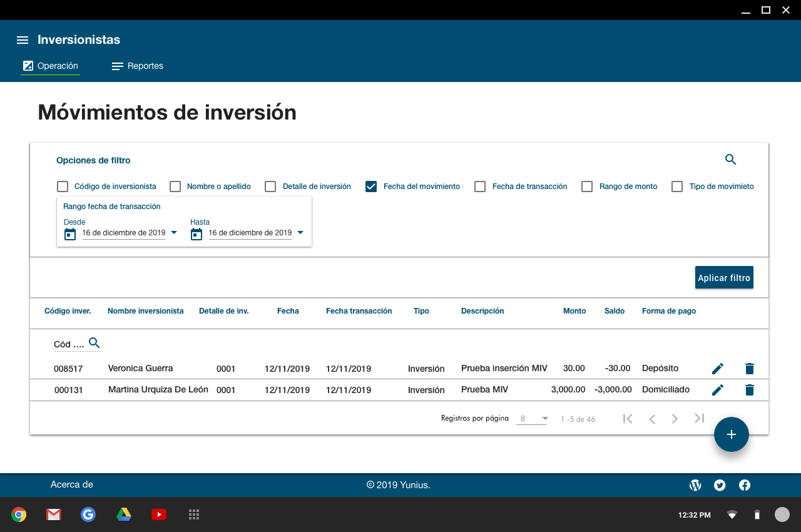
Task: Click the Acerca de footer link
Action: coord(72,484)
